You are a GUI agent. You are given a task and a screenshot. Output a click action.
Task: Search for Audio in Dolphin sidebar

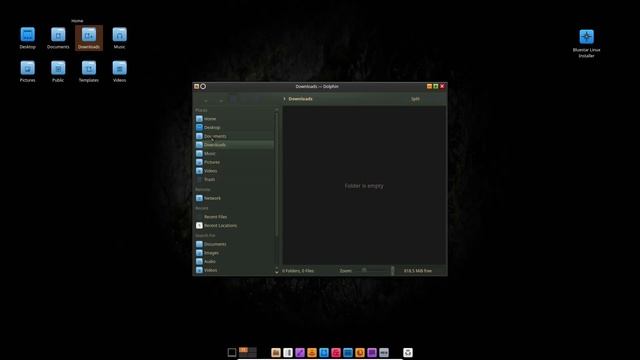(x=234, y=261)
